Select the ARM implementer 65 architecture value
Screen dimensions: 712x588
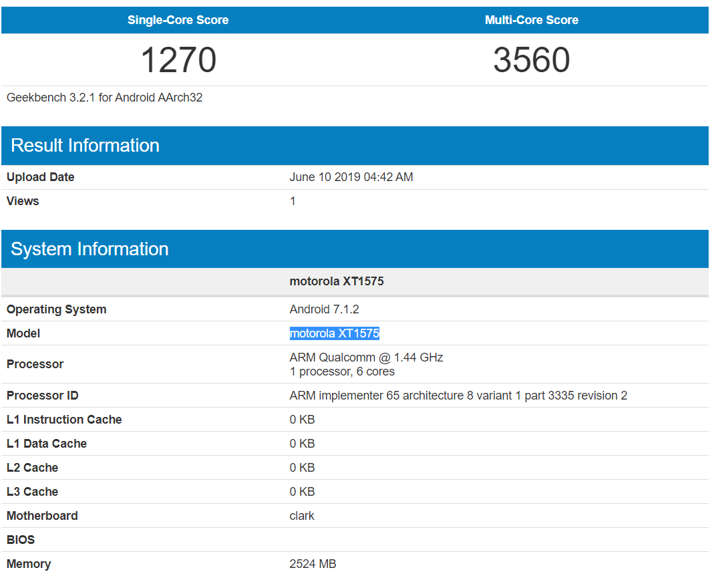click(x=458, y=396)
